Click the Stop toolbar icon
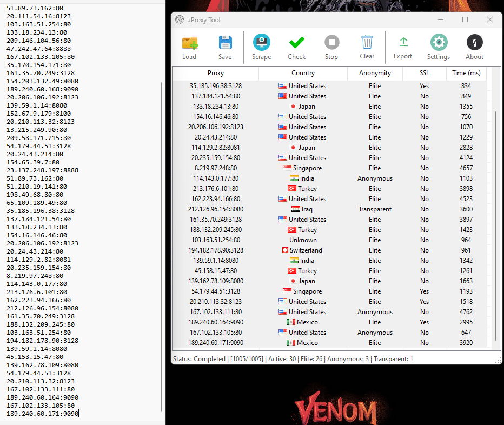 pyautogui.click(x=331, y=42)
